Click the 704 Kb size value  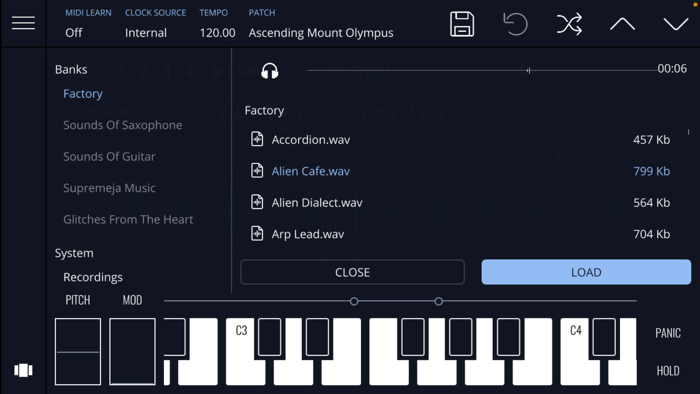[x=651, y=234]
